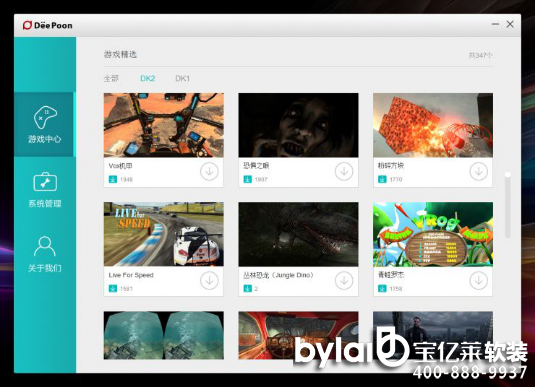Download the 青蛙 vRog game
535x388 pixels.
coord(479,281)
